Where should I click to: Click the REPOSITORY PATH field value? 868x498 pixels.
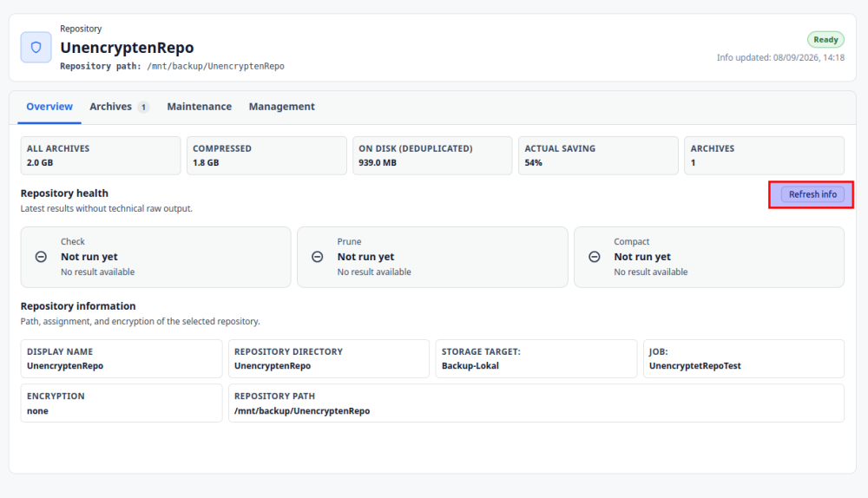coord(302,411)
